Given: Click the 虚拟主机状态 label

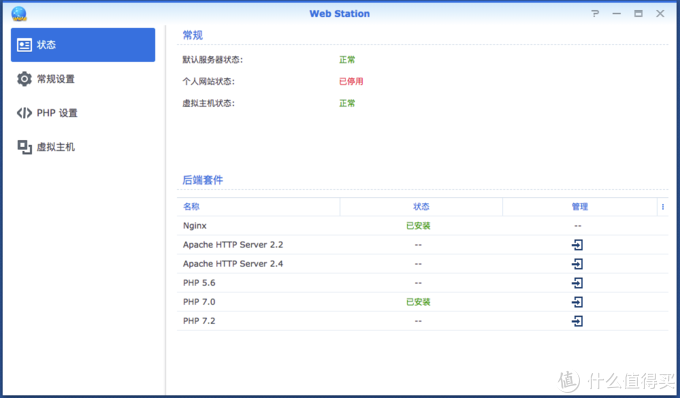Looking at the screenshot, I should point(209,103).
